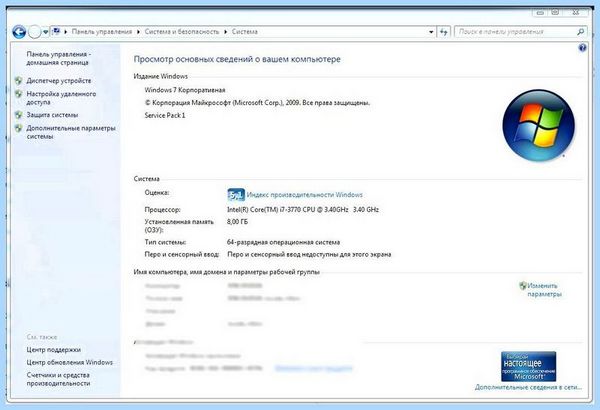600x410 pixels.
Task: Close the System window
Action: (x=576, y=13)
